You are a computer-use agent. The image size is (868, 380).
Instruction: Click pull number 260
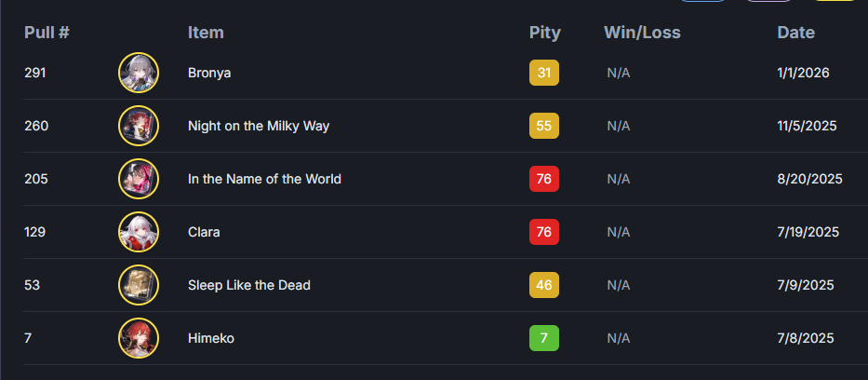click(x=37, y=126)
